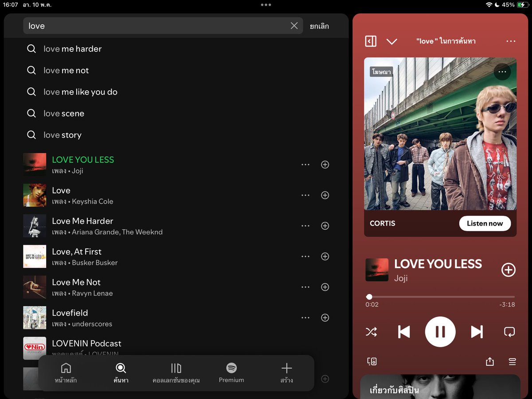Open now playing LOVE YOU LESS cover
The height and width of the screenshot is (399, 532).
[x=377, y=270]
